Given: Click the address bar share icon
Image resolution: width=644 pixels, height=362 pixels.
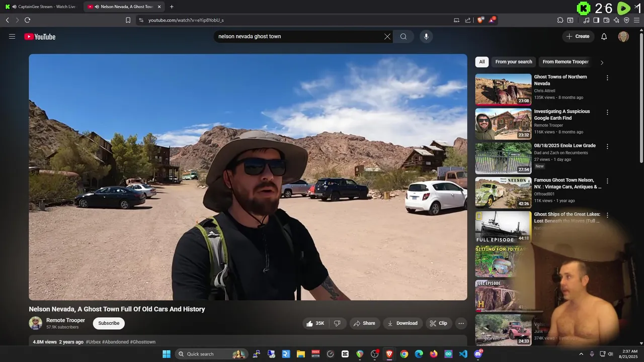Looking at the screenshot, I should tap(468, 20).
